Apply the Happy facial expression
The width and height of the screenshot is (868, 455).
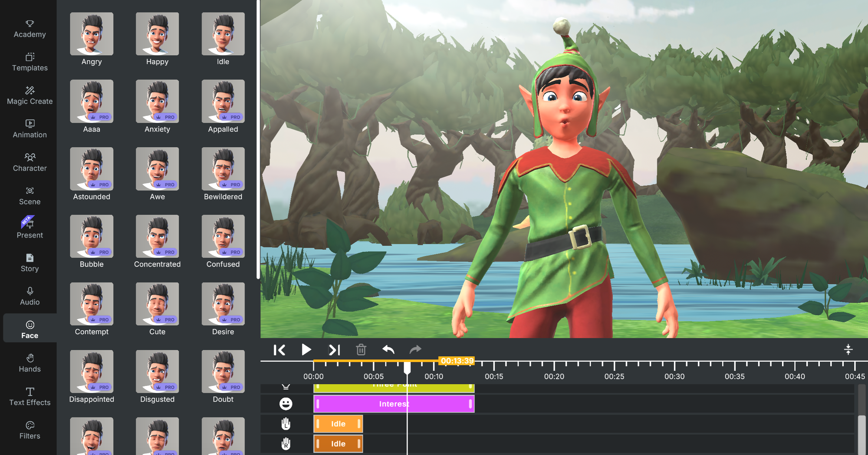pyautogui.click(x=157, y=34)
